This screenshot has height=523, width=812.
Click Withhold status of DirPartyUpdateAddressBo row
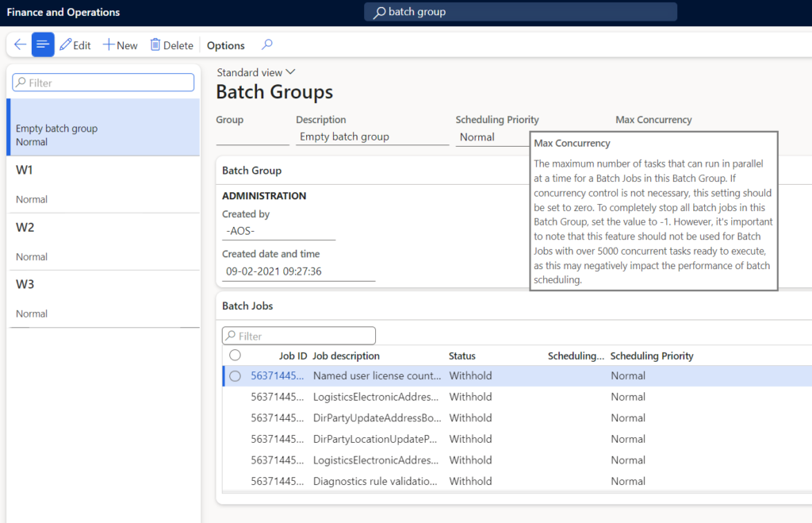tap(470, 417)
